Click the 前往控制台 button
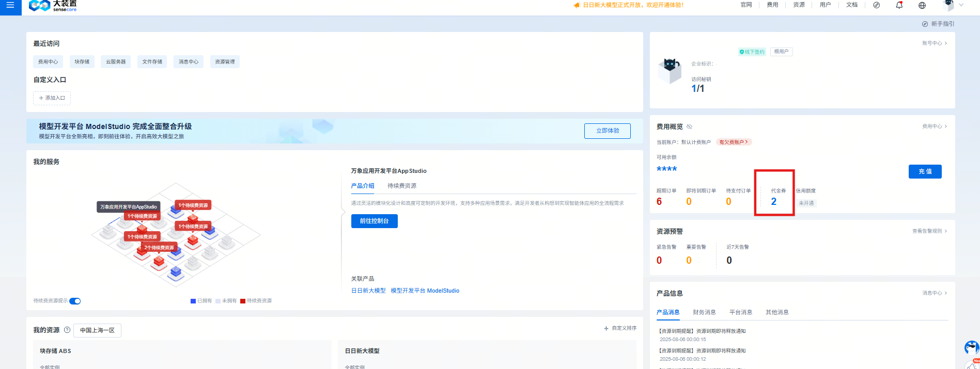The image size is (980, 369). click(375, 221)
